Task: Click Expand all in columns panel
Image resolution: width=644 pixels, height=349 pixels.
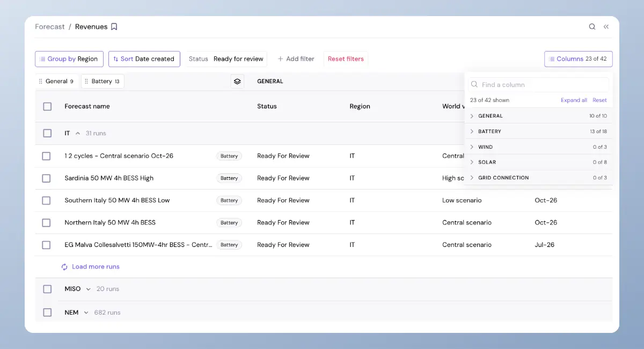Action: [x=574, y=100]
